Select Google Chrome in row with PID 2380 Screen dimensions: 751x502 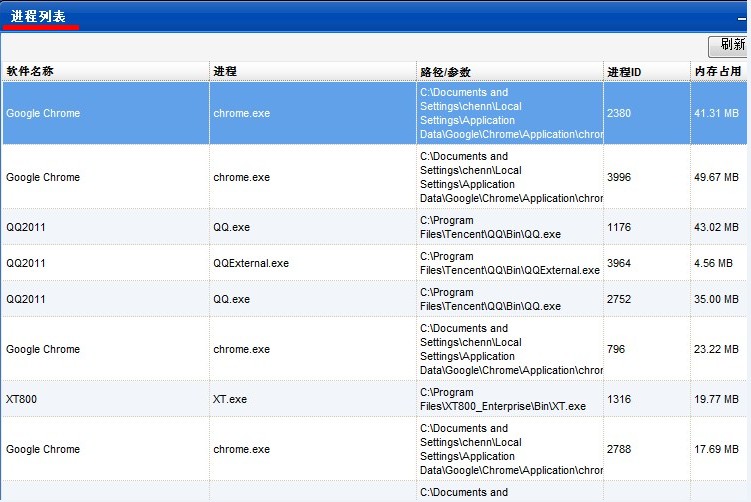point(43,113)
